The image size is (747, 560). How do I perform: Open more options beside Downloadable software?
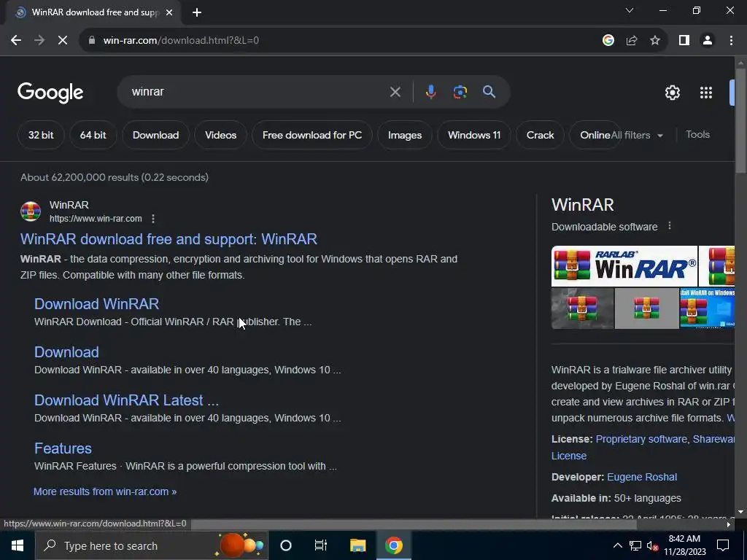(670, 226)
